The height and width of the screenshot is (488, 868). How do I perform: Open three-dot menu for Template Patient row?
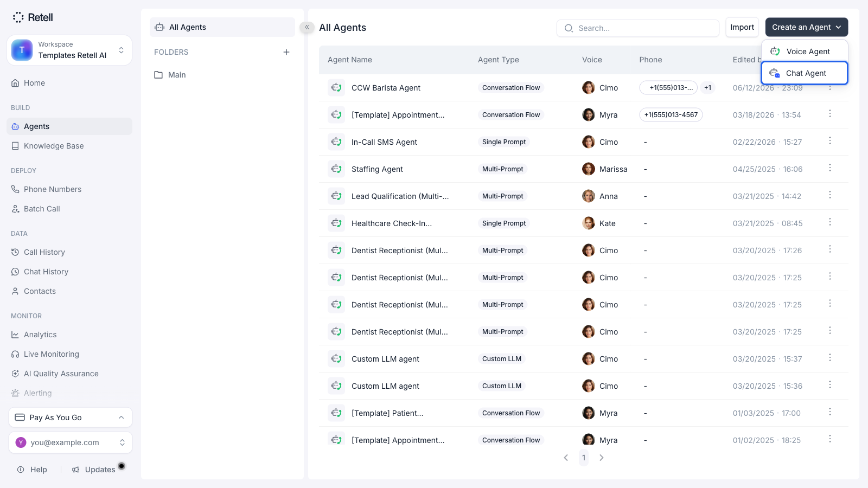point(829,412)
